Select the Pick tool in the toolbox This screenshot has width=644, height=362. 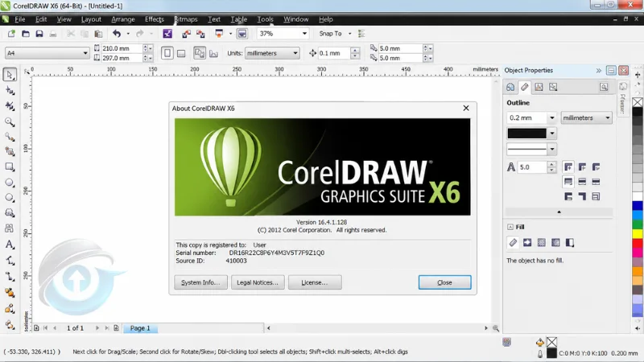(10, 75)
